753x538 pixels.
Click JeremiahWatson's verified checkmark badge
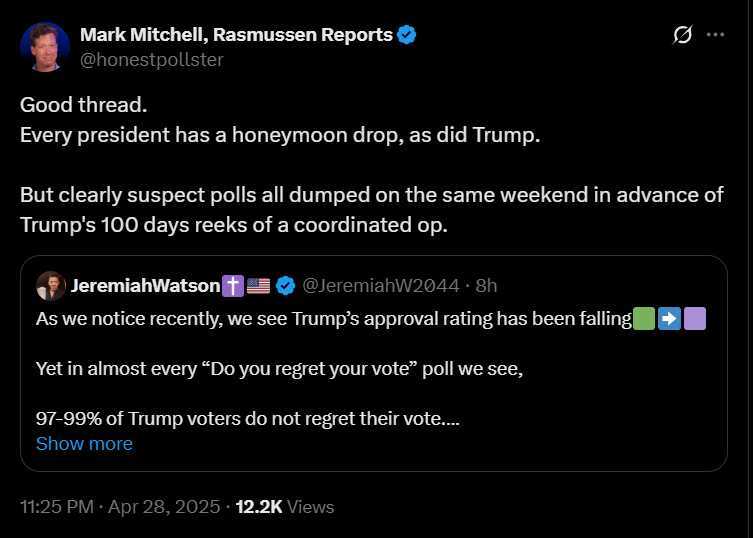click(286, 286)
